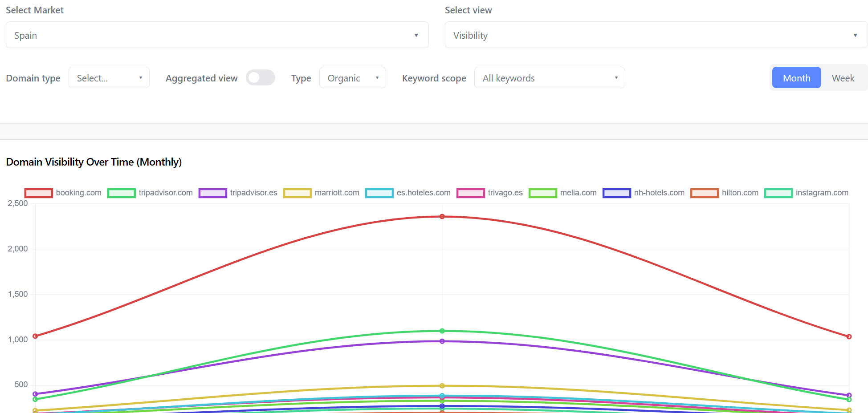This screenshot has width=868, height=413.
Task: Click es.hoteles.com cyan legend icon
Action: click(379, 193)
